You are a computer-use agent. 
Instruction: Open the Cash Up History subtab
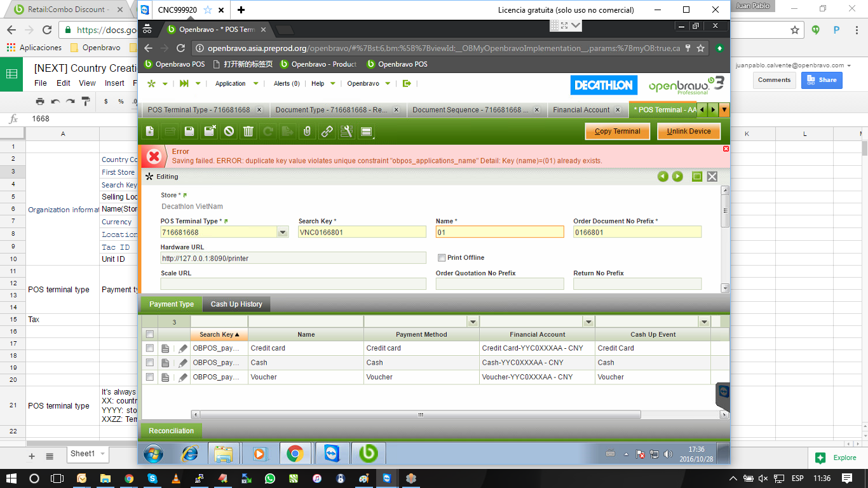(x=236, y=304)
